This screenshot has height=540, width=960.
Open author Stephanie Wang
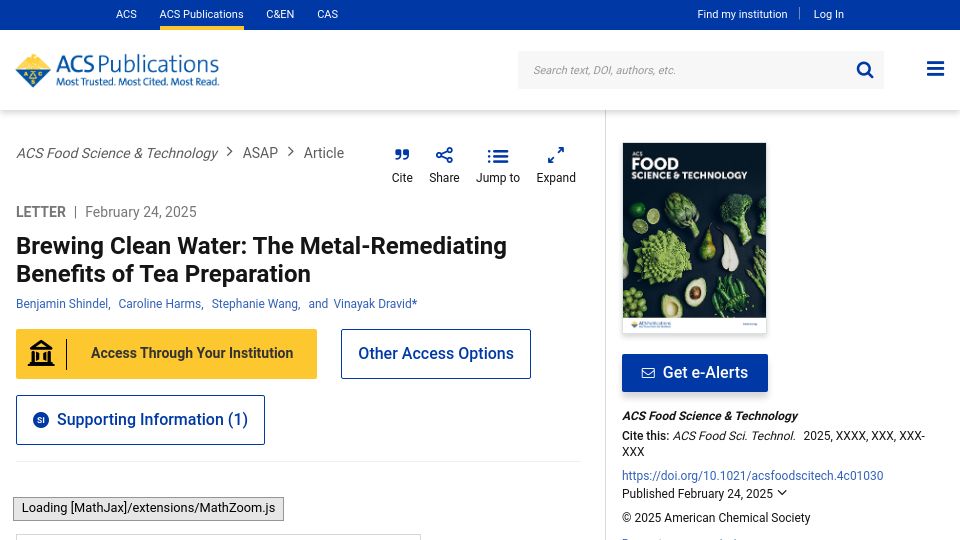[x=255, y=304]
